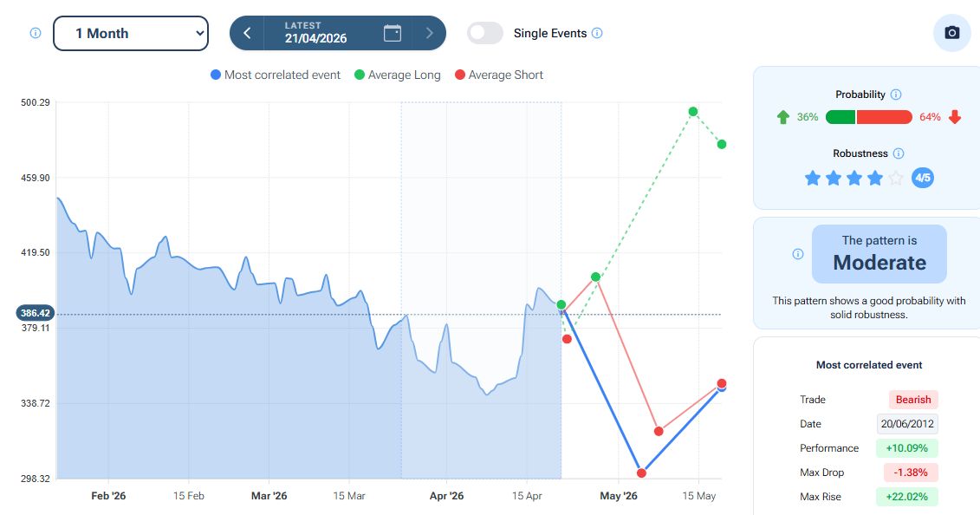Click info icon left of period dropdown
This screenshot has width=980, height=515.
[x=36, y=33]
